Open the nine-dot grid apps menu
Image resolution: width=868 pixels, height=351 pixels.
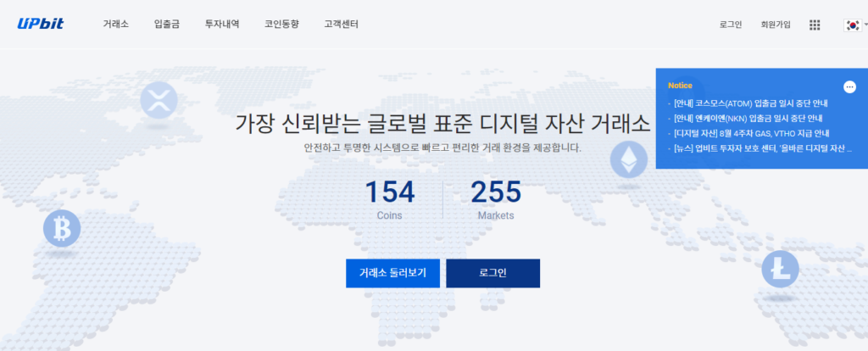pos(815,25)
